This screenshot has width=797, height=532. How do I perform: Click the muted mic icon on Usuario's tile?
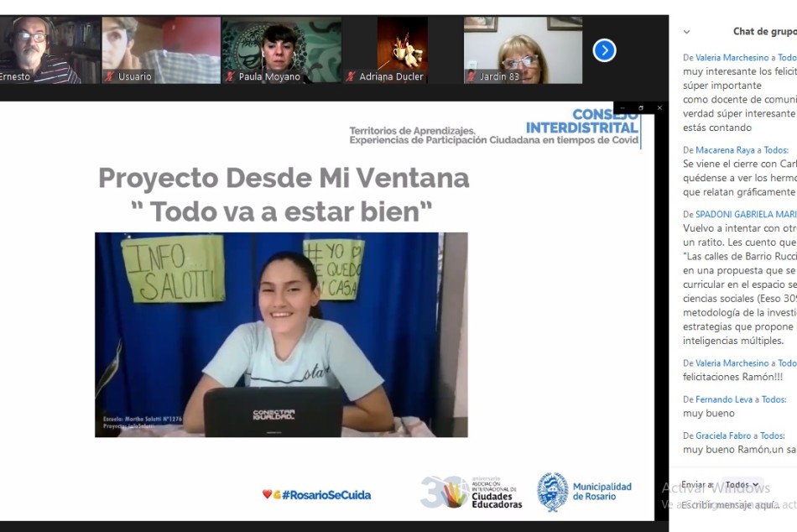click(108, 76)
